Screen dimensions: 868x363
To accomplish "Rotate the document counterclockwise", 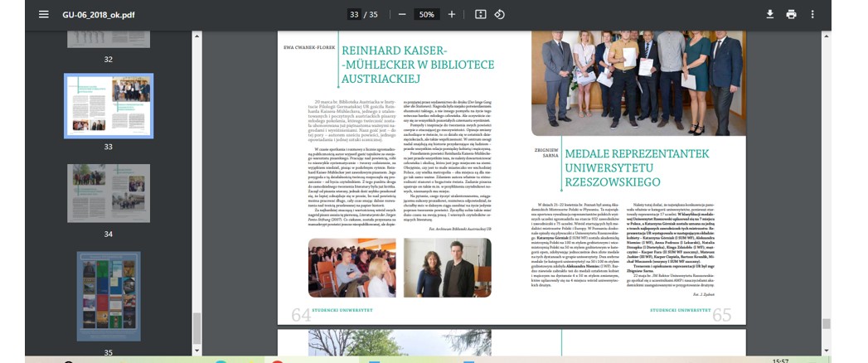I will coord(500,15).
